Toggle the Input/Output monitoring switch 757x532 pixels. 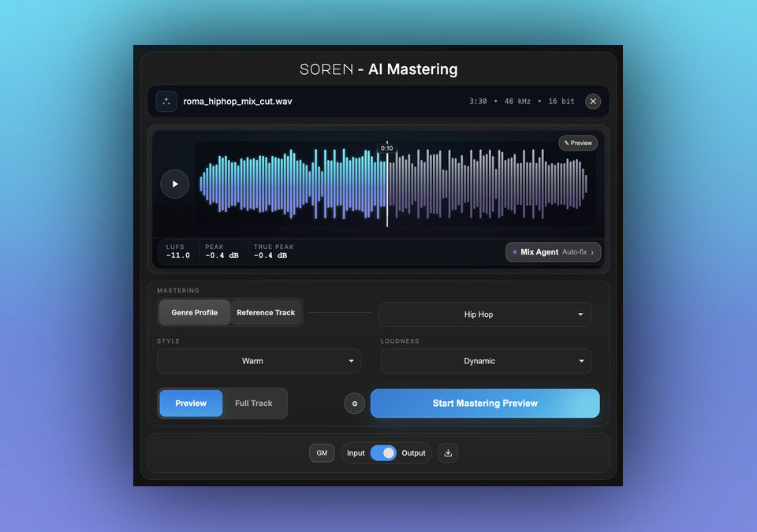tap(383, 453)
